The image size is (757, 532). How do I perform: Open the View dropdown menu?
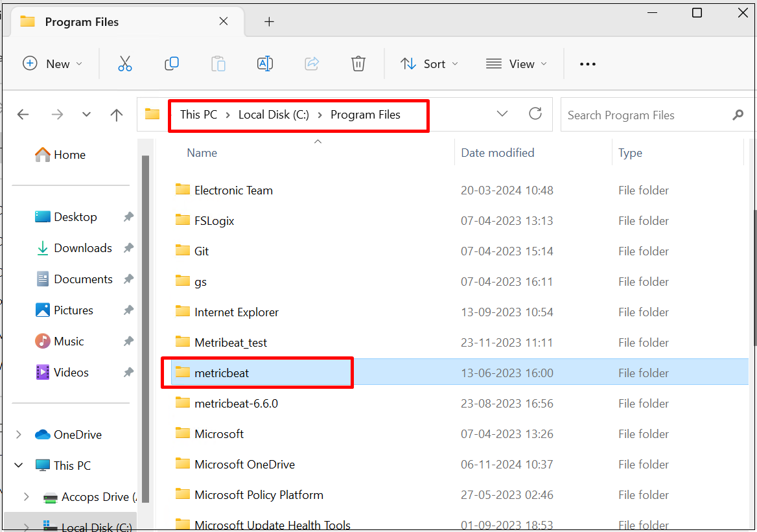pos(516,64)
